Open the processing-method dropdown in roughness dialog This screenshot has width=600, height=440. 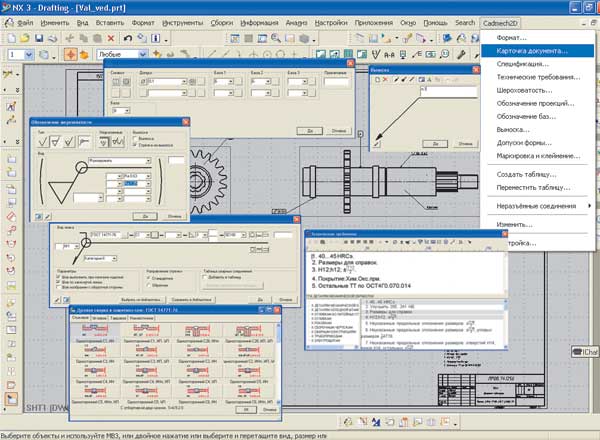tap(148, 161)
